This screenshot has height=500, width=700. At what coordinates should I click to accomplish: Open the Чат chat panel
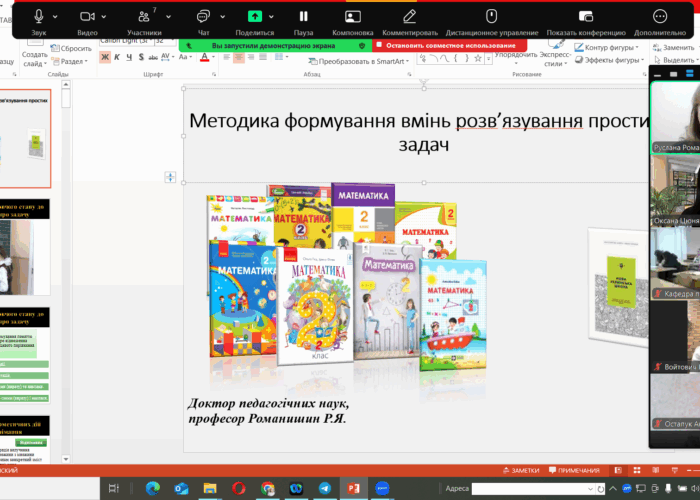click(x=204, y=17)
